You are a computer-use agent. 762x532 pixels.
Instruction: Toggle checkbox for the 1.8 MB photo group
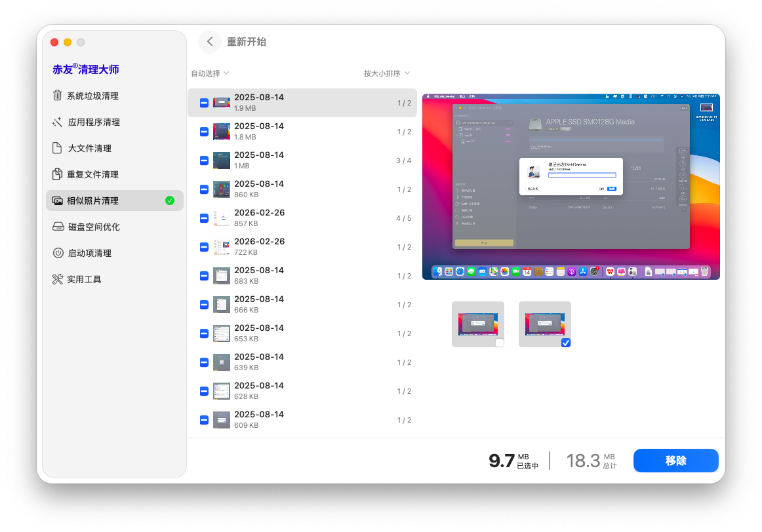coord(204,132)
